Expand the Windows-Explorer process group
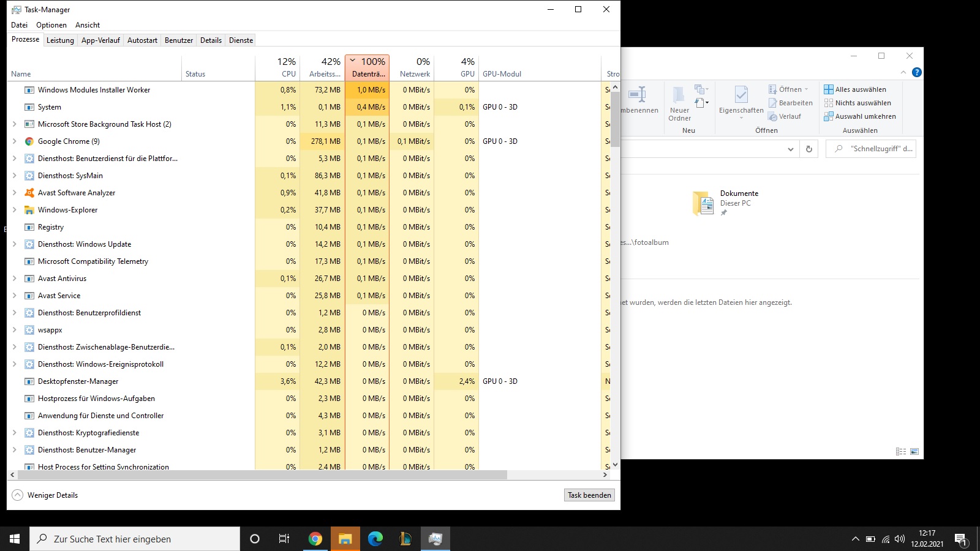The height and width of the screenshot is (551, 980). pyautogui.click(x=15, y=210)
